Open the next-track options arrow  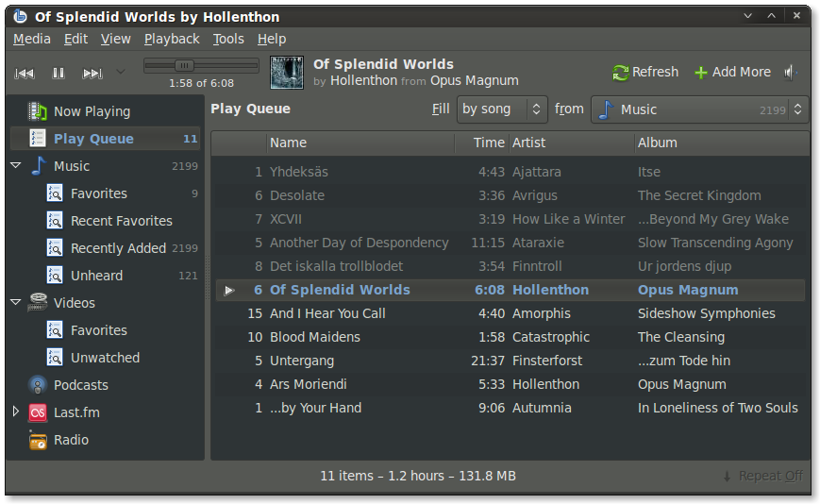[120, 72]
